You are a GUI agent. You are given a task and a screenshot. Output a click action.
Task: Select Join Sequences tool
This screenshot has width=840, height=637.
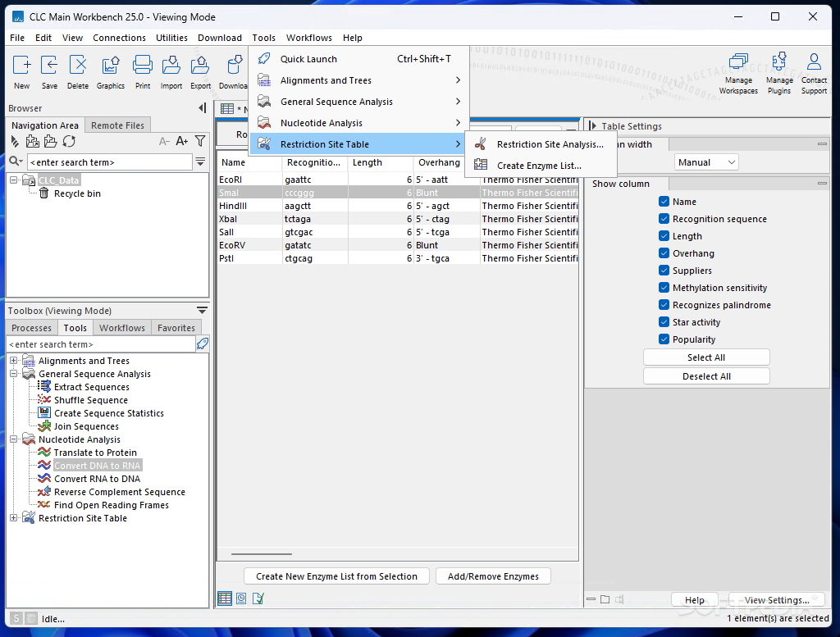coord(86,426)
